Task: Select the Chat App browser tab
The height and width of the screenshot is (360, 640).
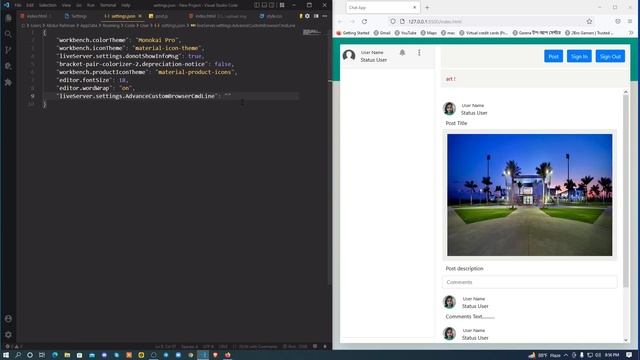Action: coord(382,7)
